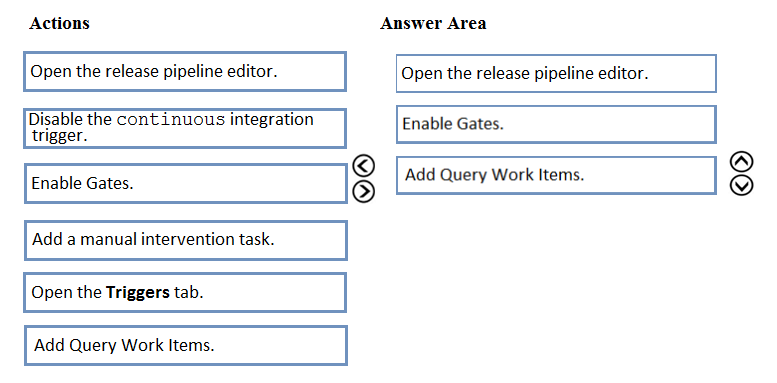
Task: Click the Answer Area heading
Action: [x=433, y=23]
